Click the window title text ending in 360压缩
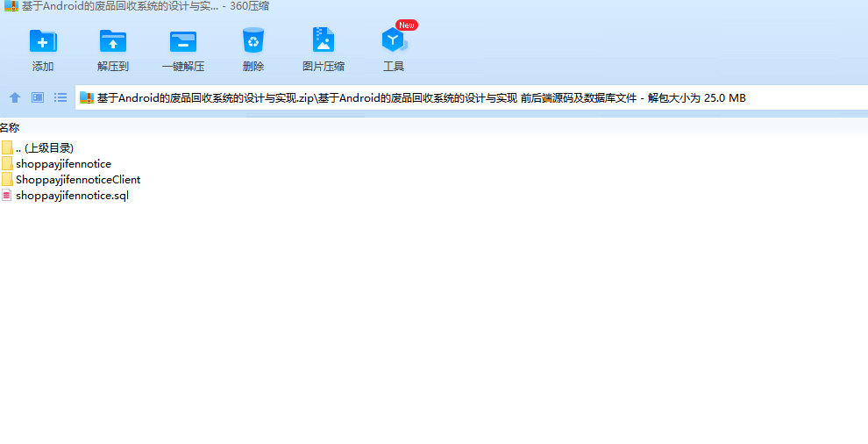 click(x=146, y=7)
